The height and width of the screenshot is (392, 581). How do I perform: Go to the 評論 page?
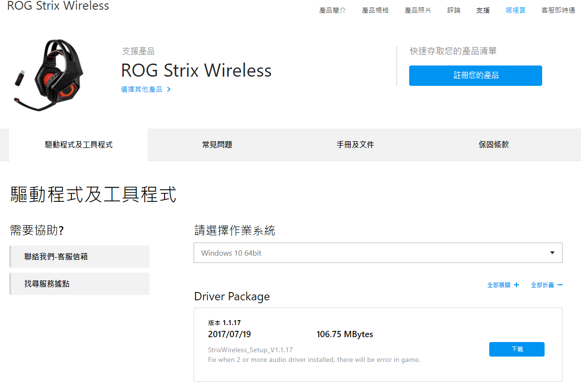[x=453, y=10]
